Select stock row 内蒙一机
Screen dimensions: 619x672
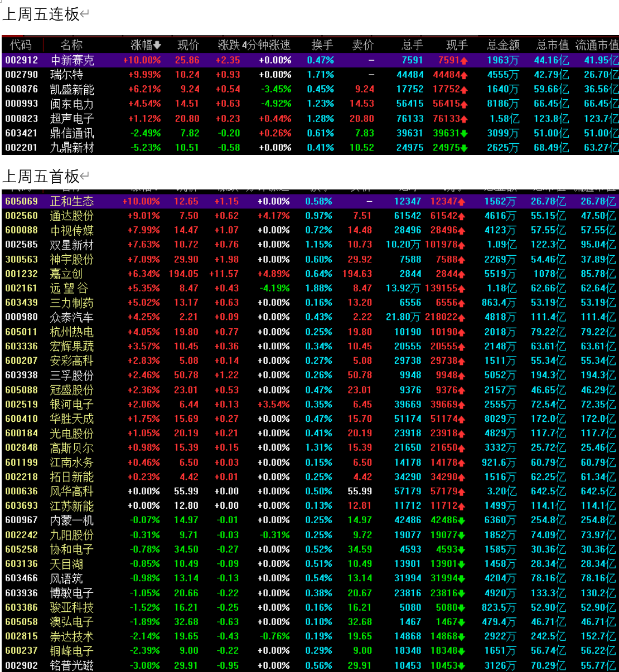(310, 520)
